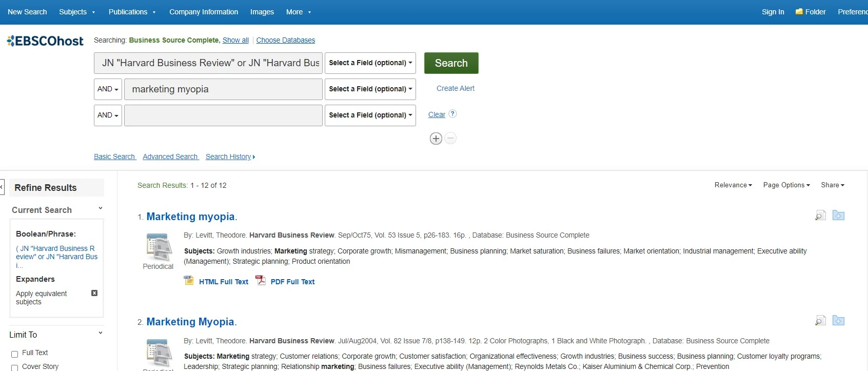The height and width of the screenshot is (371, 868).
Task: Open the Folder icon in header
Action: 799,11
